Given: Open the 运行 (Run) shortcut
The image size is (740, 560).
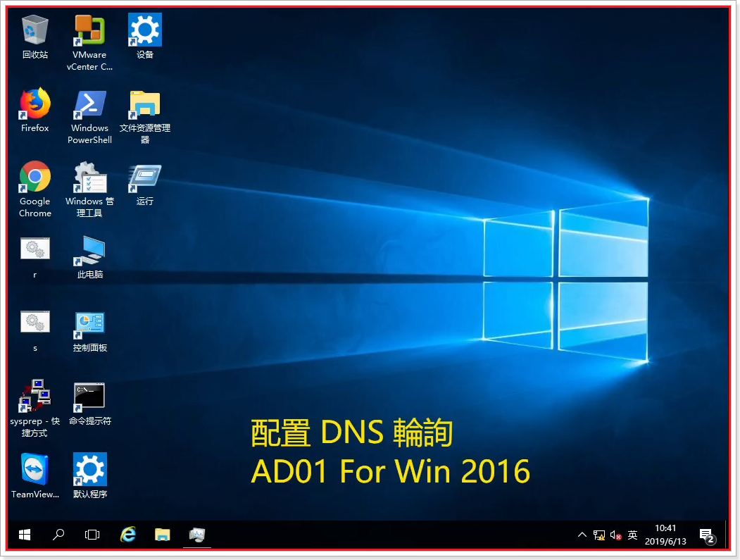Looking at the screenshot, I should click(x=145, y=184).
